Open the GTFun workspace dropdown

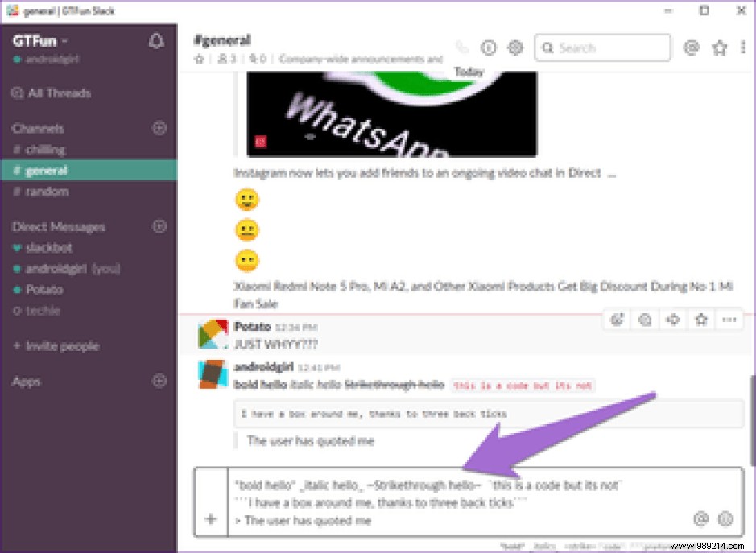39,39
